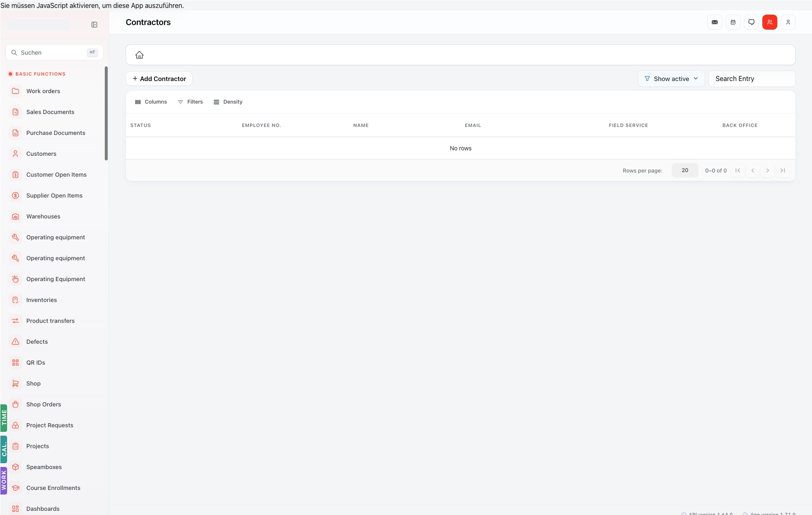Click the Shop Orders bag icon
Viewport: 812px width, 515px height.
click(15, 404)
